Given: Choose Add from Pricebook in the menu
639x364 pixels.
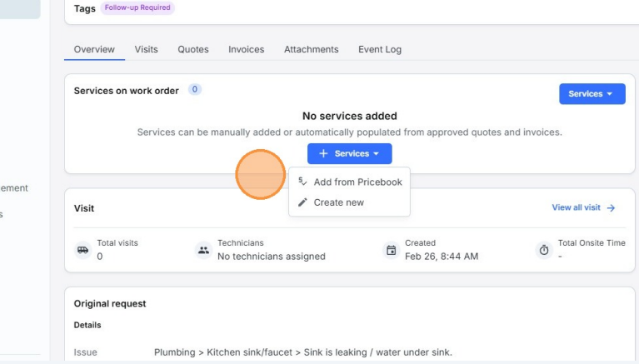Looking at the screenshot, I should (x=357, y=182).
